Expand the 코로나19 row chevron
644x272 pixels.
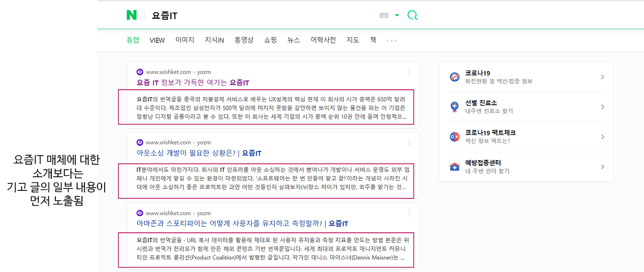pos(603,77)
